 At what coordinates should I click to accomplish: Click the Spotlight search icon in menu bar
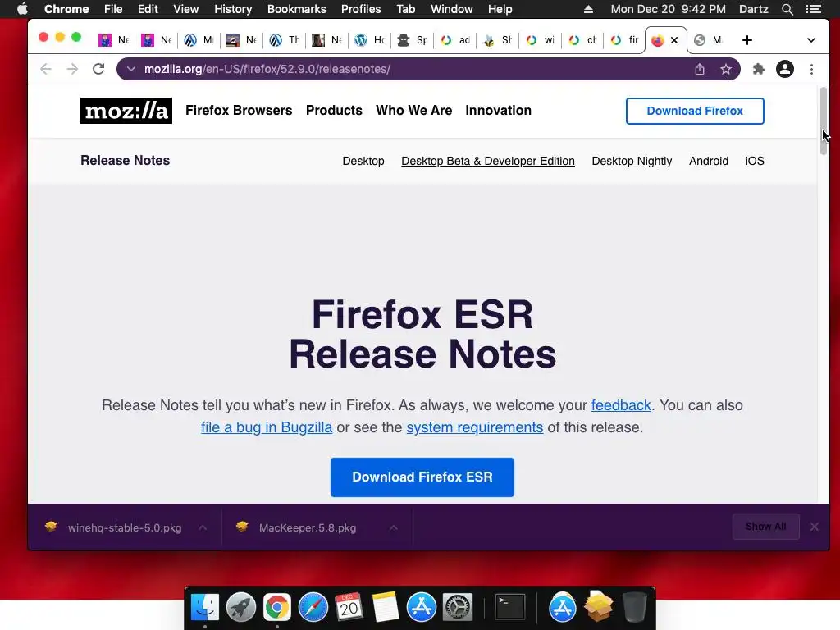[x=787, y=9]
